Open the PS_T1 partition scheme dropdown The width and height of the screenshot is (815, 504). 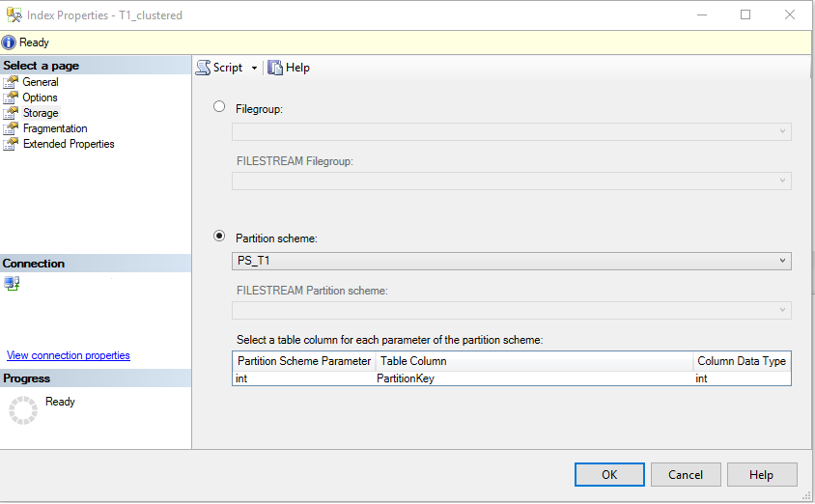512,261
